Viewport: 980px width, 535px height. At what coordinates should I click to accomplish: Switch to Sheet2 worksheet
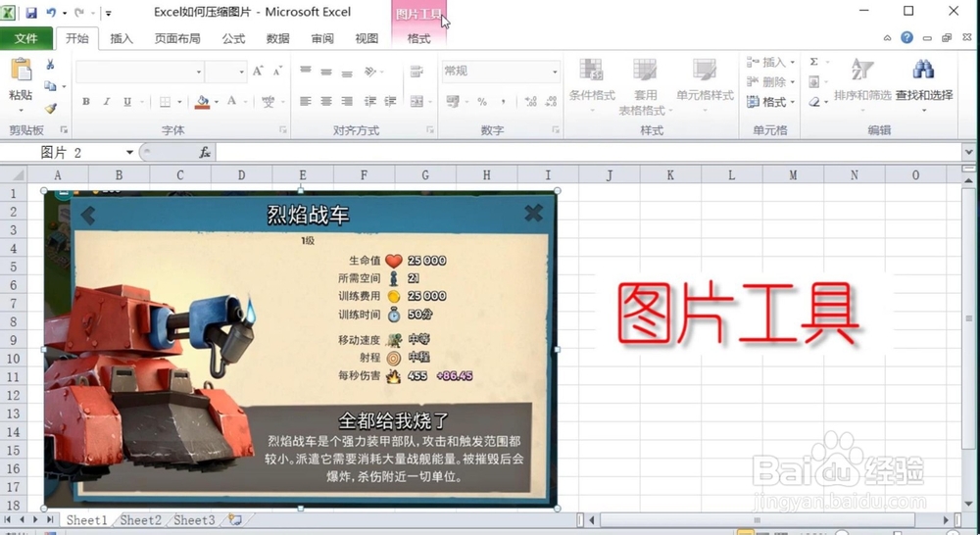[x=140, y=520]
